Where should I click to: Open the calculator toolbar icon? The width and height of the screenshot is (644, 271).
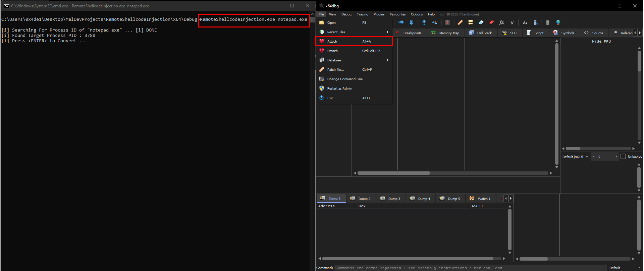point(548,22)
